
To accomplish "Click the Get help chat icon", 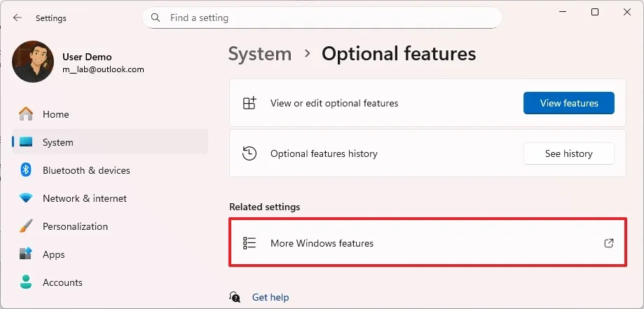I will [235, 296].
